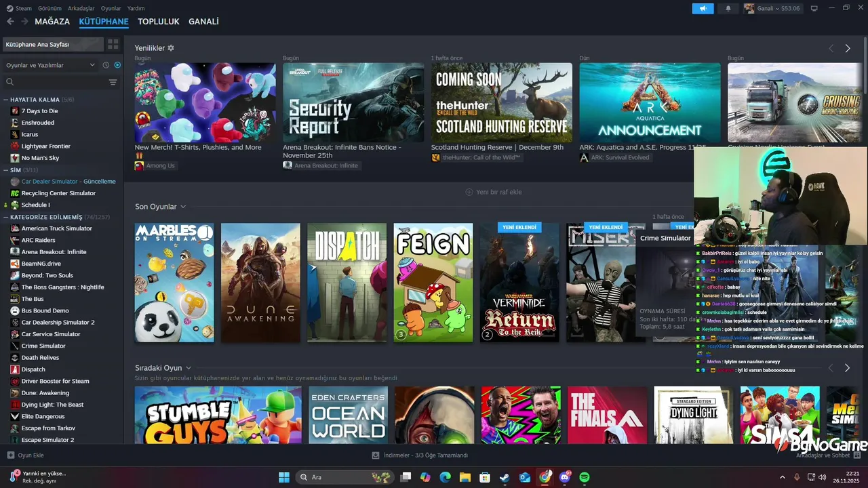Screen dimensions: 868x488
Task: Open İndirmeler 3/3 Öğe Tamamlandı
Action: pyautogui.click(x=420, y=455)
